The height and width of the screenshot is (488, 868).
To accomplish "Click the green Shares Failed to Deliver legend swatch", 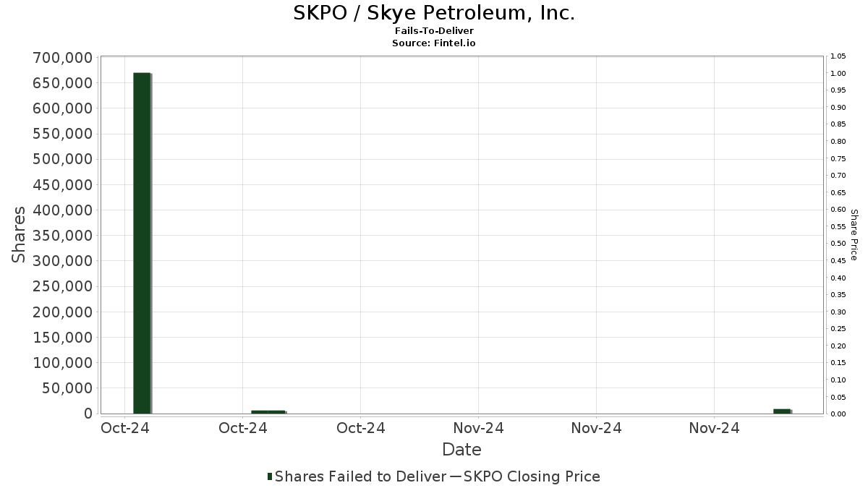I will tap(270, 476).
